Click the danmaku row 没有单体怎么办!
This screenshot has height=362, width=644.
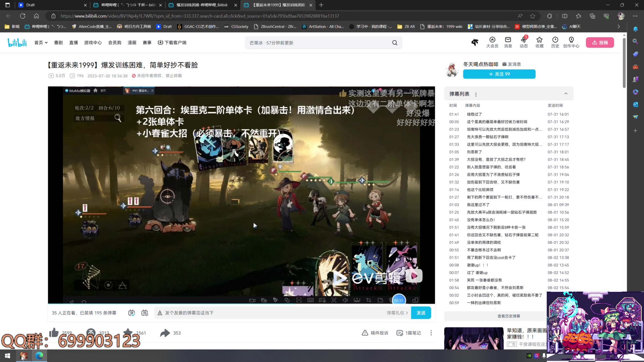[x=509, y=220]
